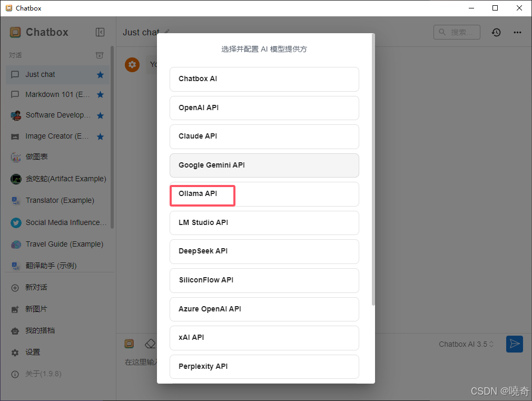This screenshot has width=532, height=401.
Task: Click the About info icon
Action: coord(15,374)
